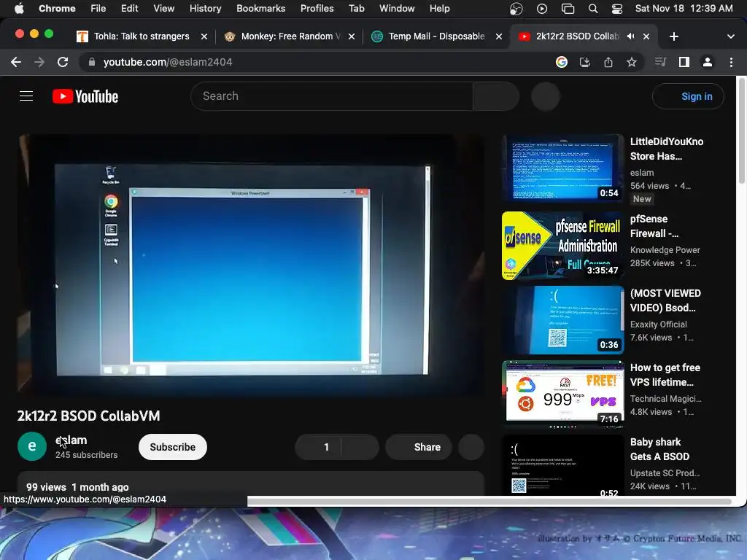Screen dimensions: 747x560
Task: Close the Monkey Free Random tab
Action: pos(351,36)
